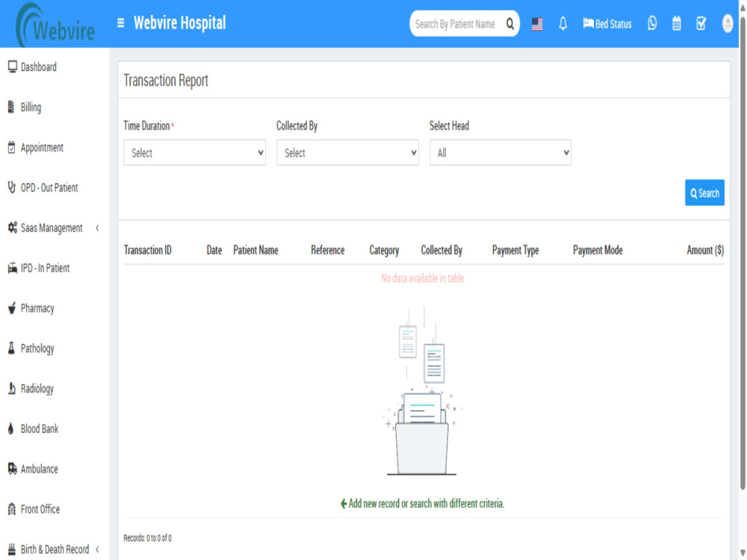
Task: Open the user profile avatar
Action: (727, 23)
